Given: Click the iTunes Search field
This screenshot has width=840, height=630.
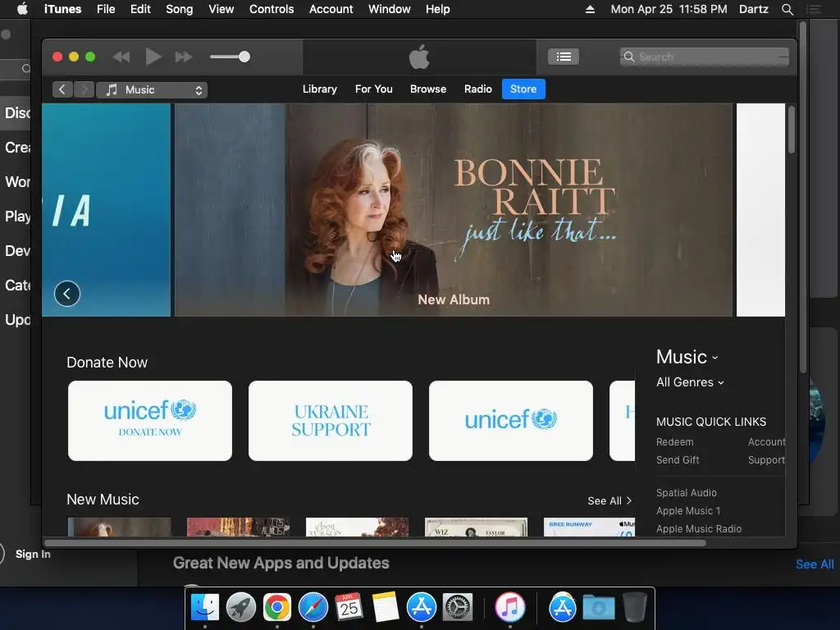Looking at the screenshot, I should point(704,57).
